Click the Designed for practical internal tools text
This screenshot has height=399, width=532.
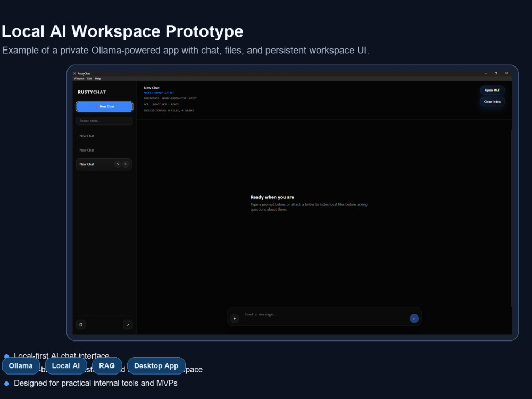tap(96, 384)
